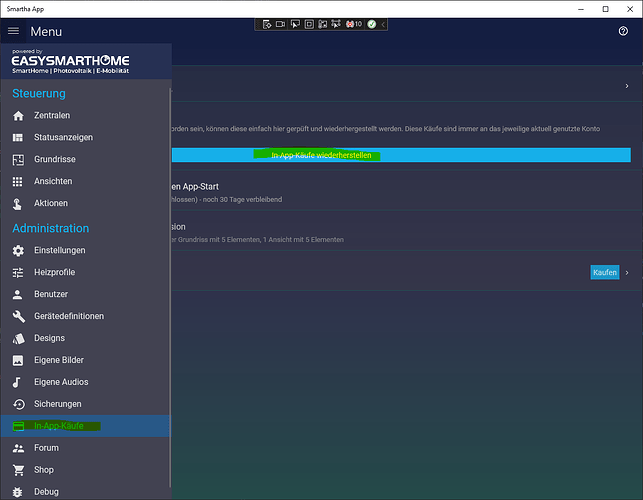
Task: Go to Eigene Bilder
Action: point(58,360)
